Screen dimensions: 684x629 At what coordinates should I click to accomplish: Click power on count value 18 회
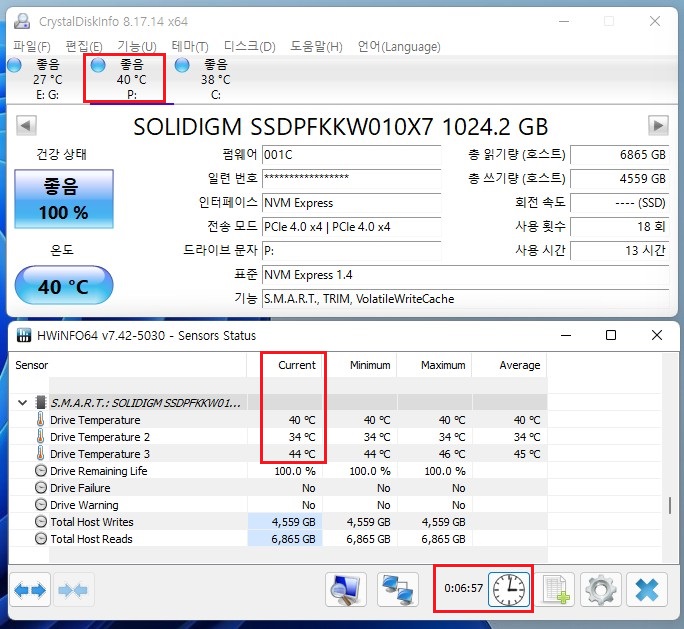tap(619, 227)
